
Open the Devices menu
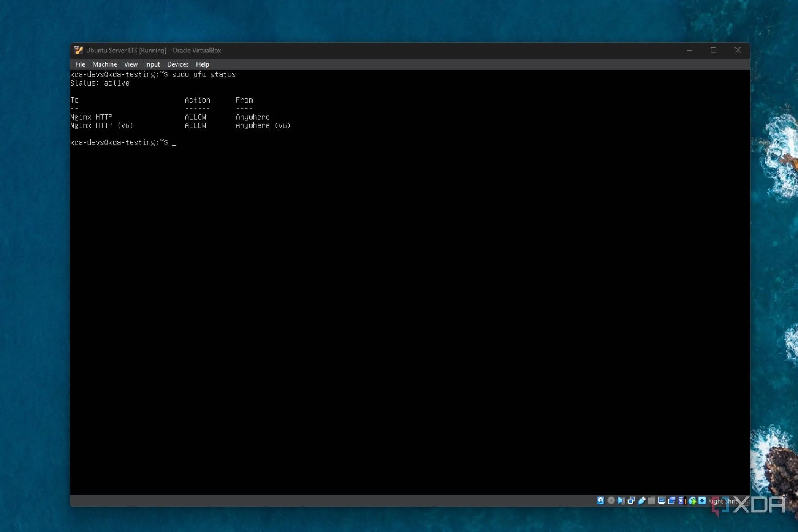pyautogui.click(x=178, y=64)
